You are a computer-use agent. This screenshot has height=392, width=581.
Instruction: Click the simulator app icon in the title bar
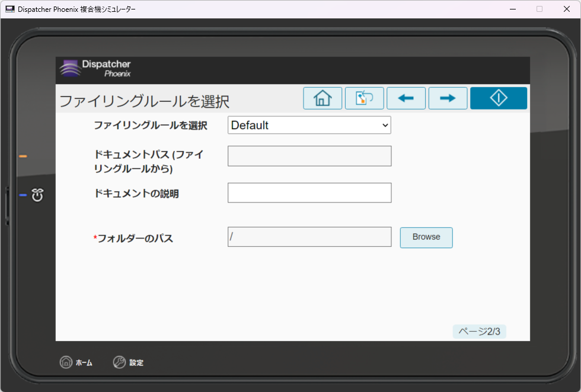pos(9,9)
